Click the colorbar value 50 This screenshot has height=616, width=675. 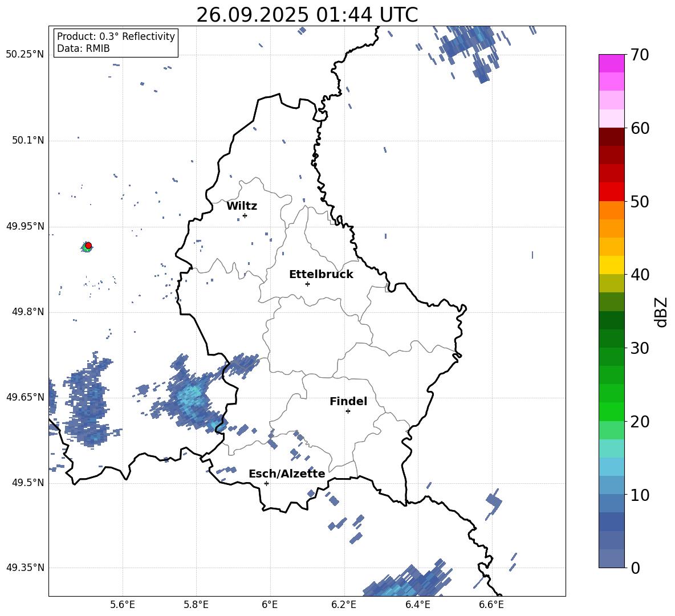[640, 202]
